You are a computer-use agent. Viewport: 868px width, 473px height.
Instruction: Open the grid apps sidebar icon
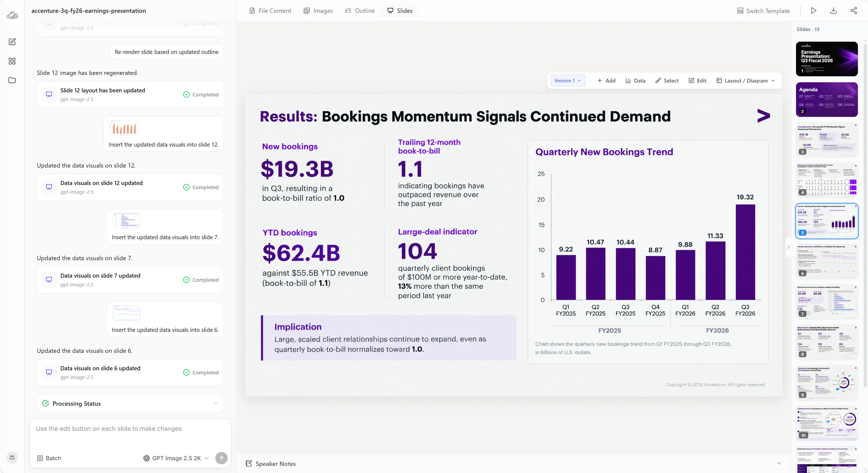tap(12, 61)
